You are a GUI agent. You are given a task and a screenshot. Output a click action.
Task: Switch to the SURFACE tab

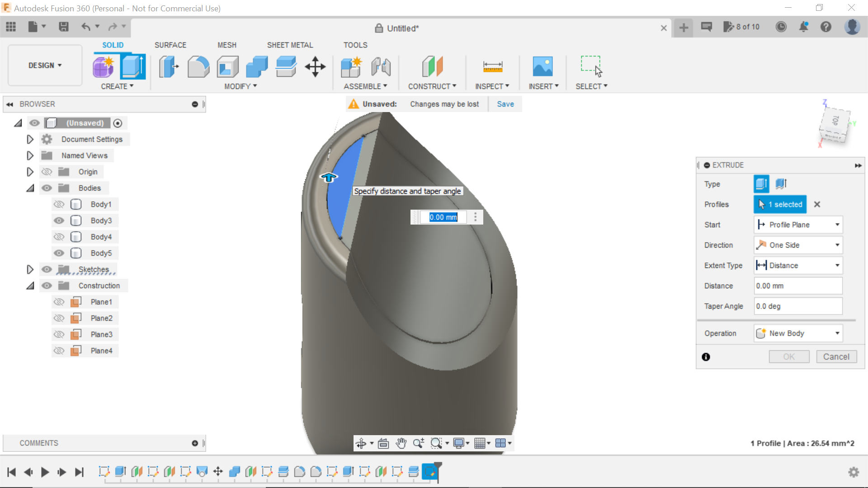pyautogui.click(x=170, y=45)
